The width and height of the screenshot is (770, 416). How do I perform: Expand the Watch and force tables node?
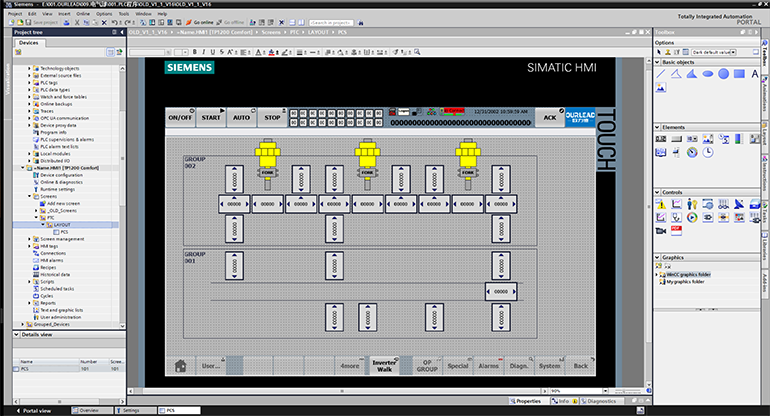pyautogui.click(x=29, y=97)
